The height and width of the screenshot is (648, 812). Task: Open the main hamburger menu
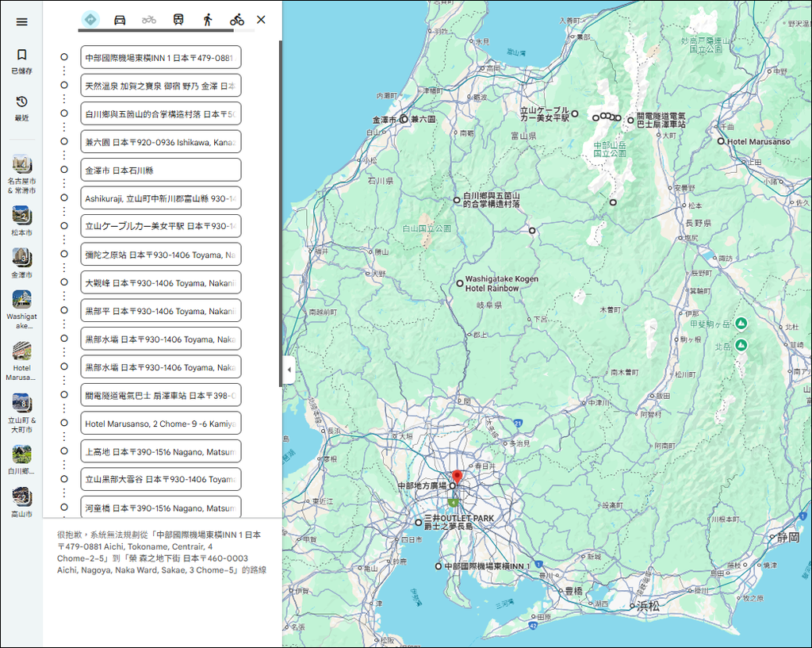(21, 21)
